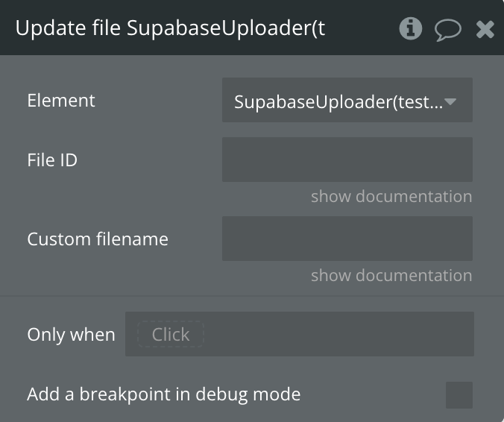Open the Element dropdown showing SupabaseUploader
This screenshot has height=422, width=504.
click(x=339, y=101)
